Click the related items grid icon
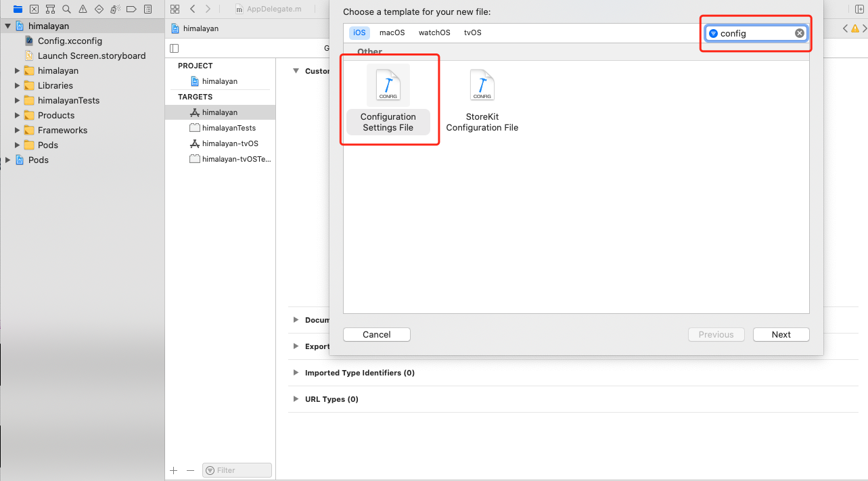 (x=175, y=9)
